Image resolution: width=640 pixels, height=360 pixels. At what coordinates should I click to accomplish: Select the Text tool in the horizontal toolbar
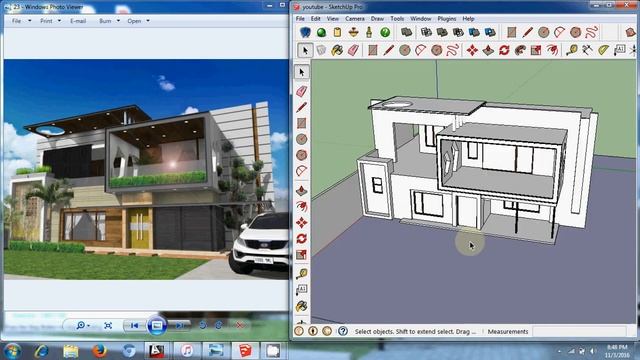620,50
